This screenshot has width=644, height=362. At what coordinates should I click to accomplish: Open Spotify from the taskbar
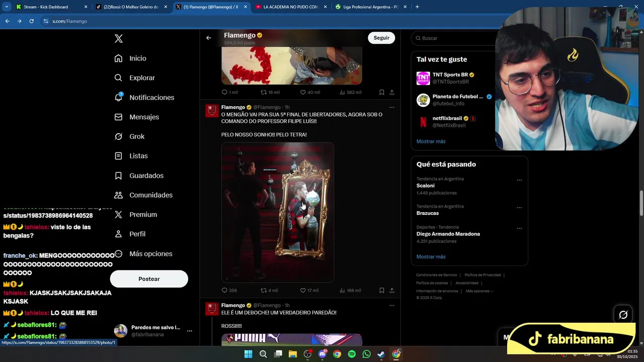[x=352, y=354]
